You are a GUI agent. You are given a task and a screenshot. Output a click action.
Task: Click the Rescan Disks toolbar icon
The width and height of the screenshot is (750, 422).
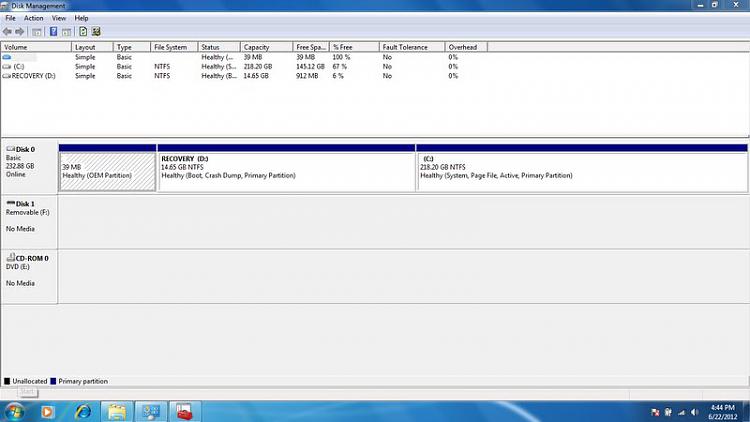tap(96, 32)
